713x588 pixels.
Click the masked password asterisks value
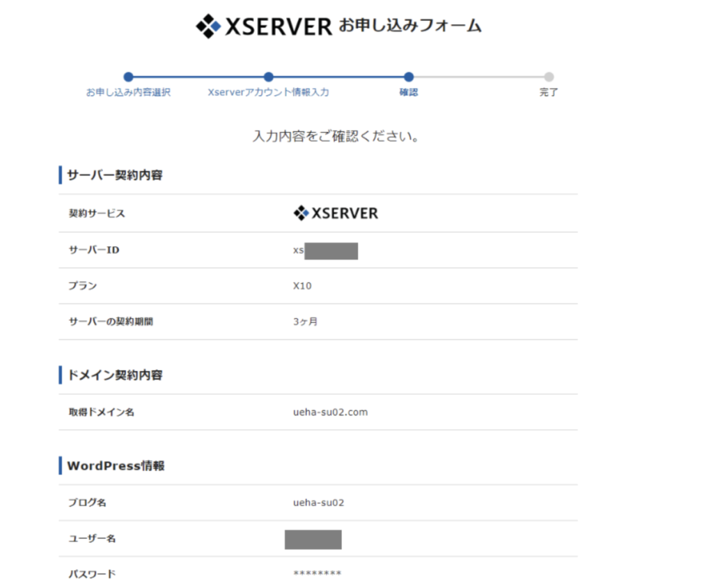pos(318,573)
